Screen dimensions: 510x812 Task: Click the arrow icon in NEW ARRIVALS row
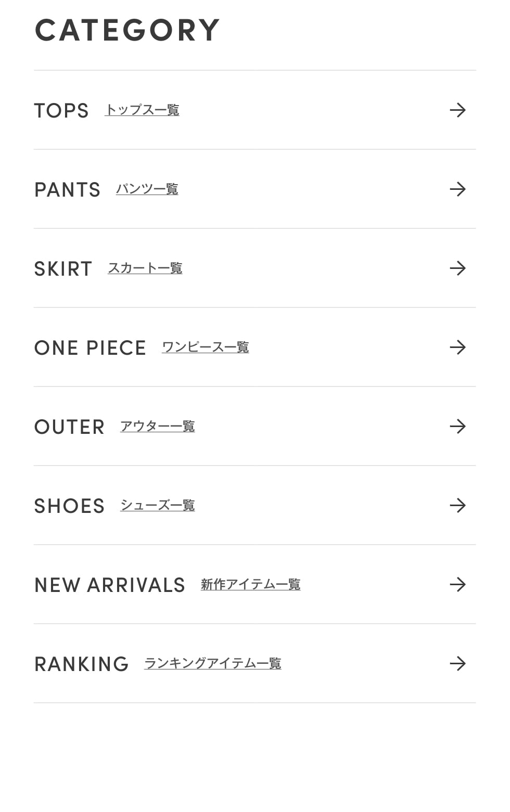(457, 585)
